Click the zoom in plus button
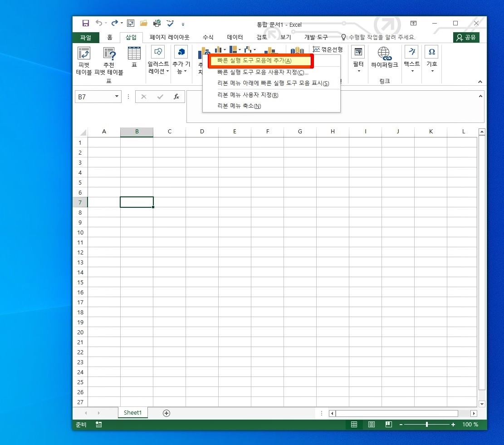Image resolution: width=504 pixels, height=445 pixels. [453, 425]
